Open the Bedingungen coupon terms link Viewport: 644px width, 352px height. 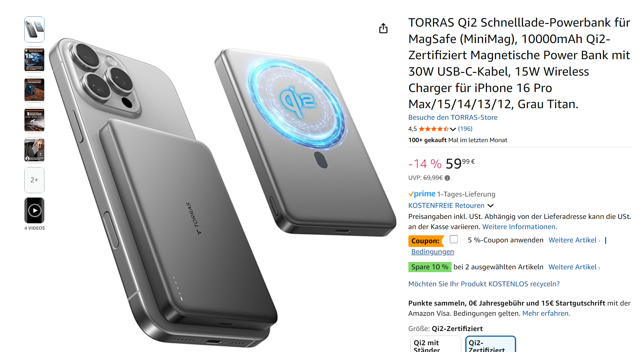pos(433,252)
